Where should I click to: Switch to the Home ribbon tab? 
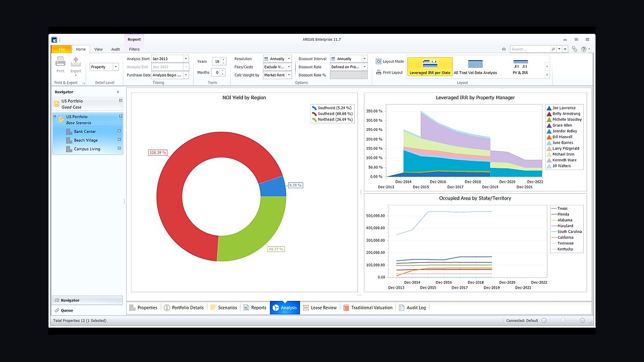point(80,49)
